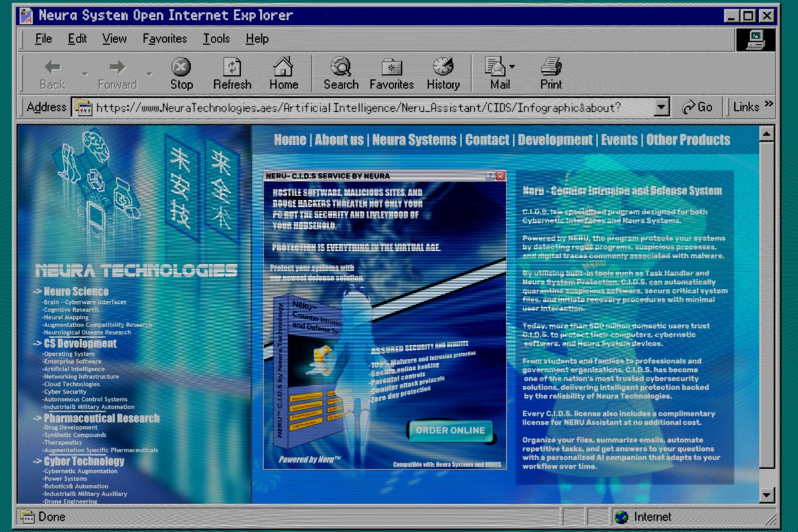The height and width of the screenshot is (532, 798).
Task: Expand the address bar URL dropdown
Action: tap(662, 107)
